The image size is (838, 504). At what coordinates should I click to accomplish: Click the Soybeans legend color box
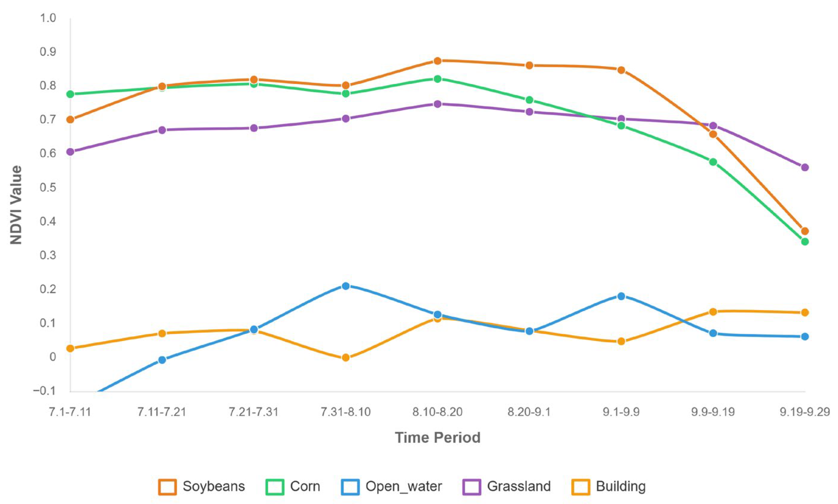(x=167, y=487)
